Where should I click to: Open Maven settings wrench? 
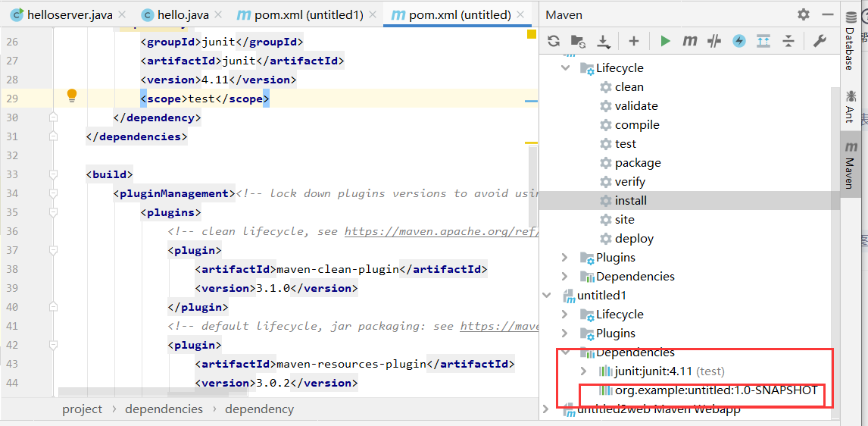(x=820, y=40)
